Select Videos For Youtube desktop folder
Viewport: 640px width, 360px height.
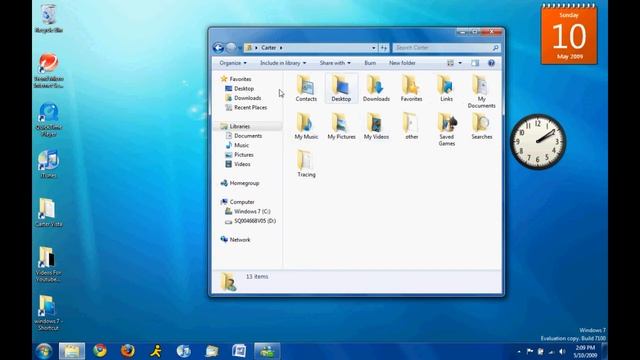[48, 264]
